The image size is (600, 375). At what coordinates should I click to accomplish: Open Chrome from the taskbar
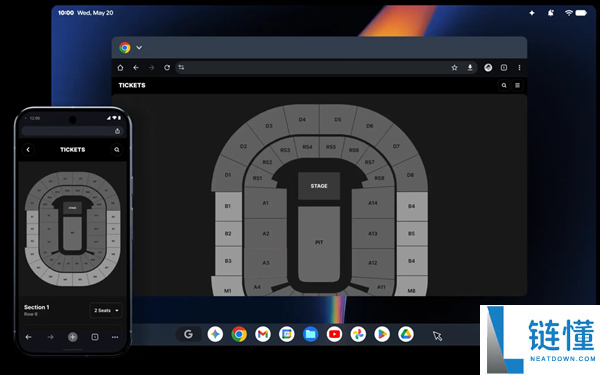(239, 334)
